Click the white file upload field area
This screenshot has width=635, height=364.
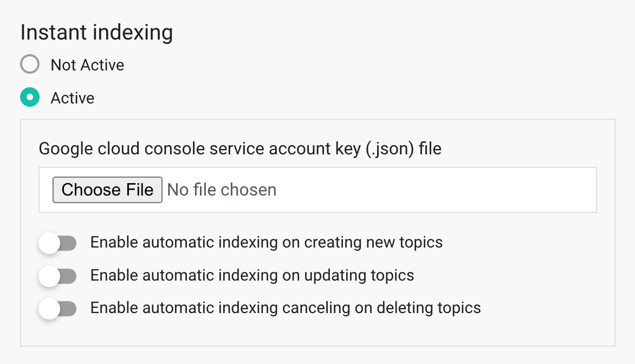click(x=433, y=190)
